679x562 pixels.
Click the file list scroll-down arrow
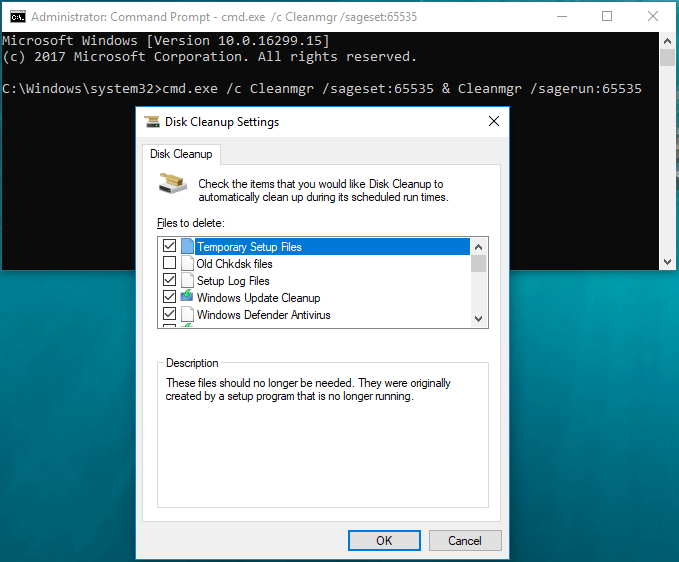pyautogui.click(x=478, y=319)
